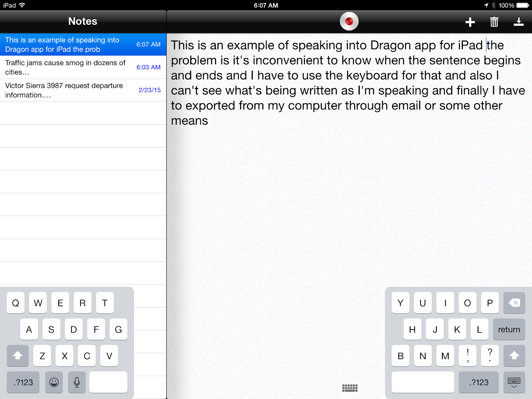This screenshot has height=399, width=532.
Task: Tap the right space bar
Action: point(423,382)
